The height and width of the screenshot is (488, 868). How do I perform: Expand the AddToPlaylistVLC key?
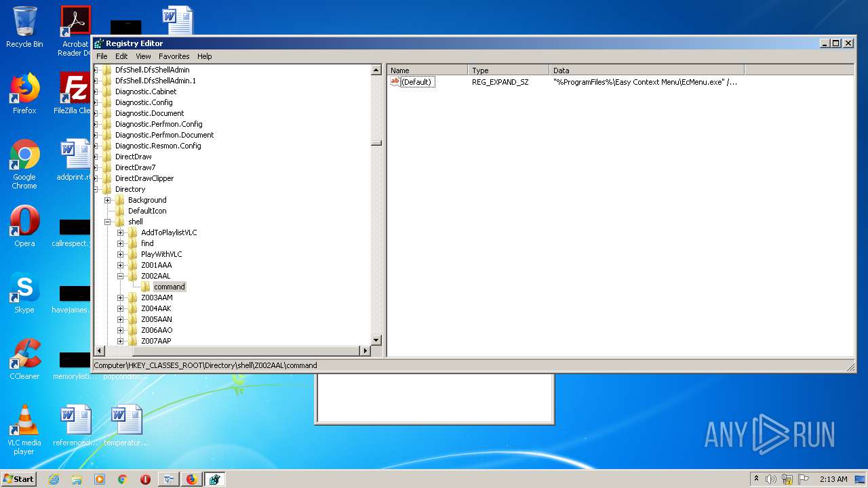(121, 232)
